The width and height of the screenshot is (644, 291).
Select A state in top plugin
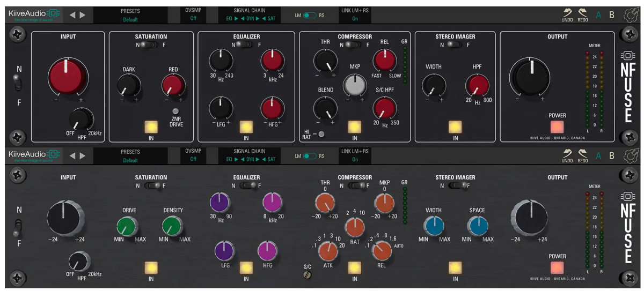[x=598, y=15]
